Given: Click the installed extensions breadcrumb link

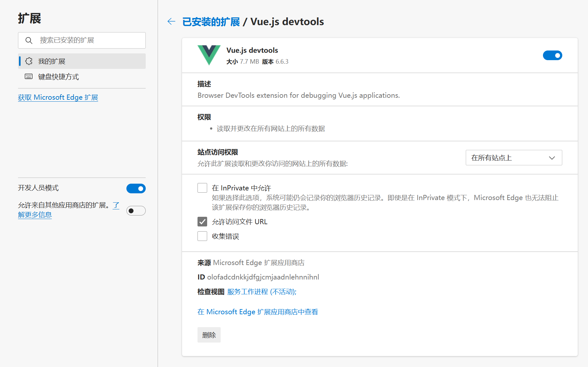Looking at the screenshot, I should click(211, 22).
